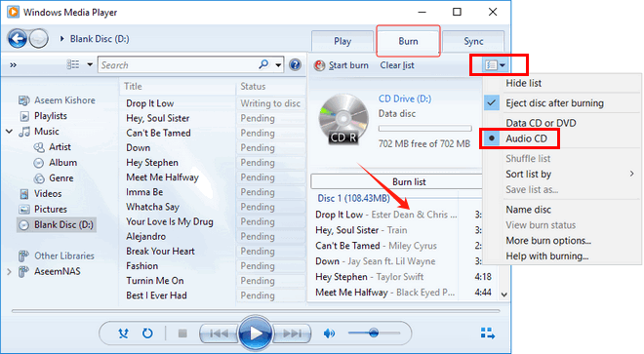Open Help with burning menu entry
Screen dimensions: 644x354
coord(547,256)
